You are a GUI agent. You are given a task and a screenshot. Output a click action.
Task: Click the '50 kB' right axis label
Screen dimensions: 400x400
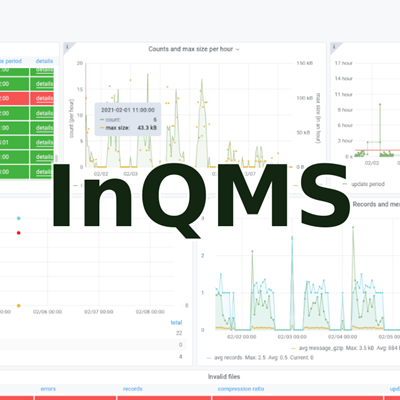point(303,132)
